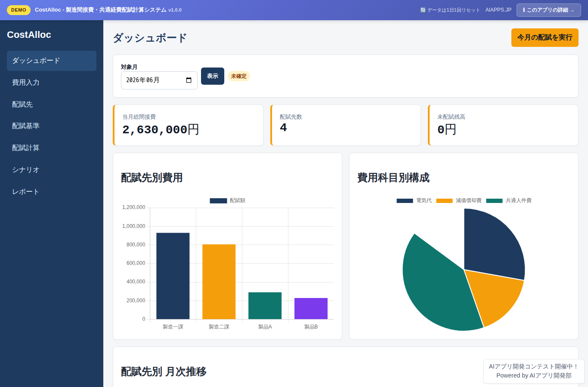The height and width of the screenshot is (387, 588).
Task: Click the 製品A teal bar
Action: [265, 306]
